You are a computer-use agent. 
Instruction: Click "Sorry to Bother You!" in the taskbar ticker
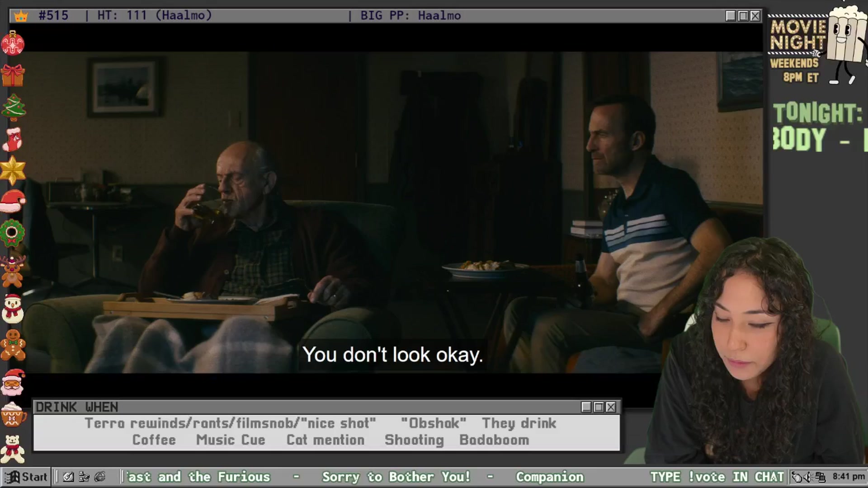tap(396, 477)
